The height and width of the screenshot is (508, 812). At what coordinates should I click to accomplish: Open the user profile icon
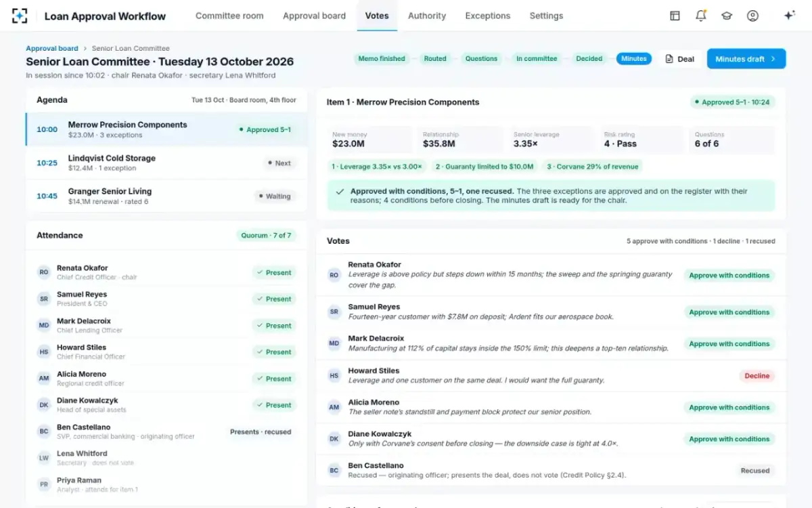pos(752,16)
